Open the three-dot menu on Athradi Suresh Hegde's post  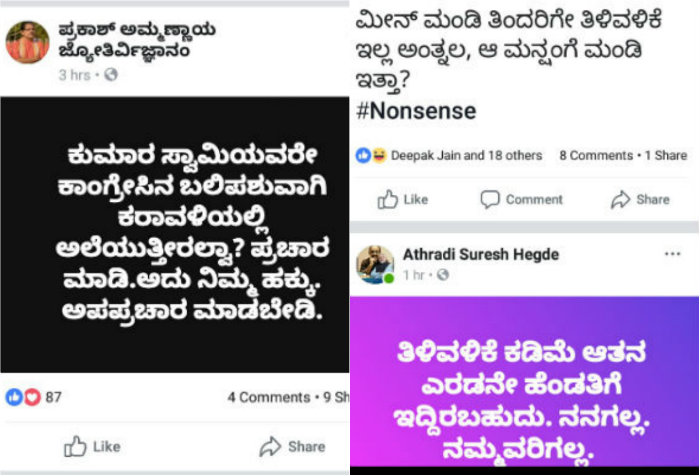point(672,254)
